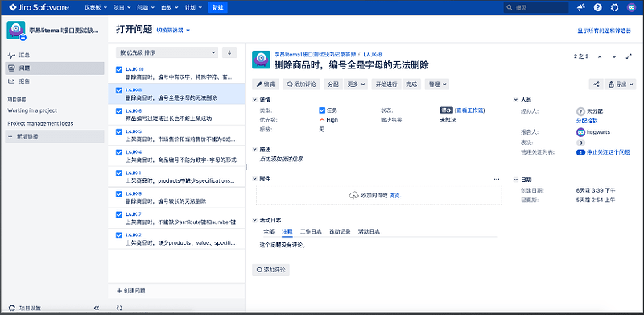Open the 导出 export dropdown
The image size is (644, 315).
point(621,85)
